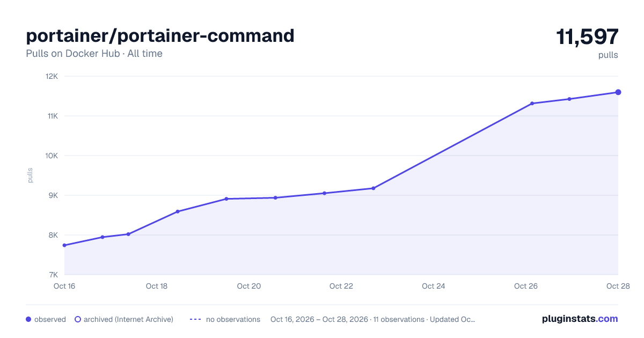Click the 'observed' legend label

(50, 319)
